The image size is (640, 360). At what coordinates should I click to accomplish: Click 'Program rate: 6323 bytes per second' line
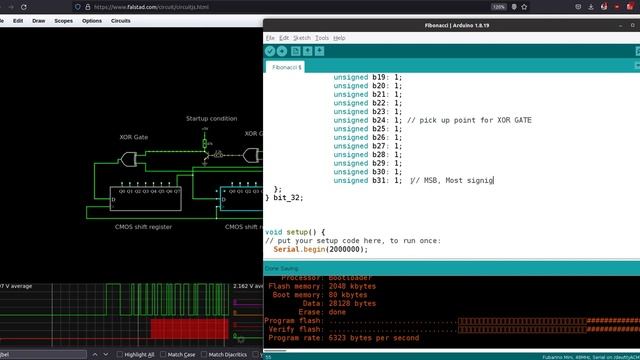click(x=344, y=338)
